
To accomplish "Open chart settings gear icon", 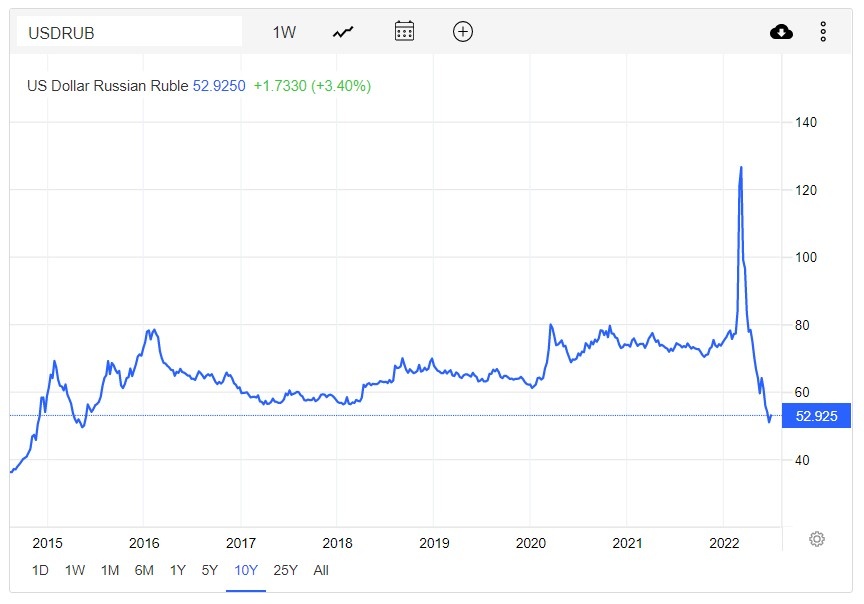I will (x=817, y=539).
